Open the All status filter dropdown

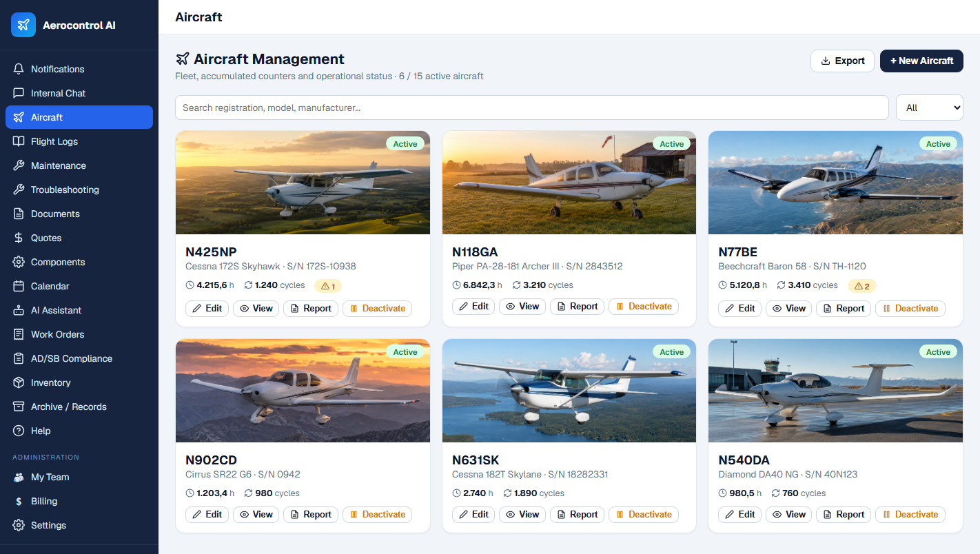pos(929,107)
